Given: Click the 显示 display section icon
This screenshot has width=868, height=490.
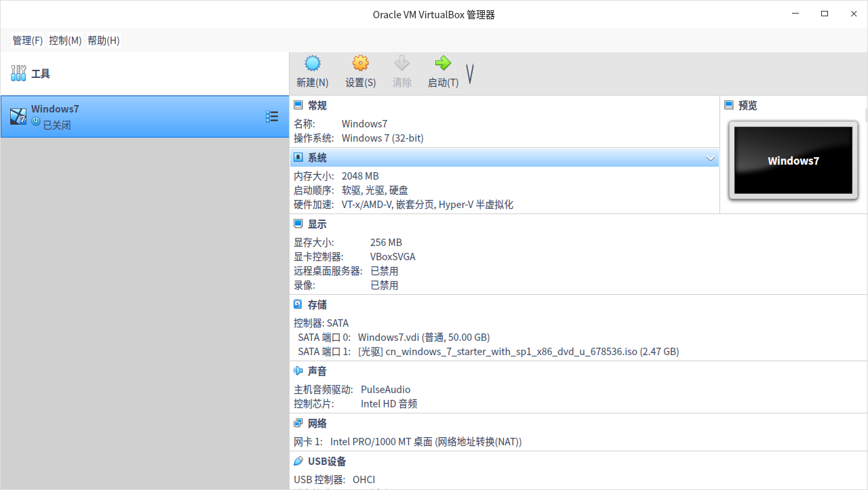Looking at the screenshot, I should [298, 224].
